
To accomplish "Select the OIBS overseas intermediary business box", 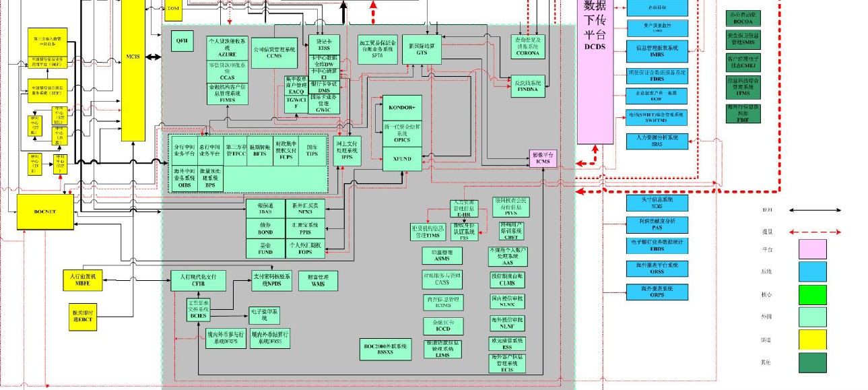I will coord(184,179).
